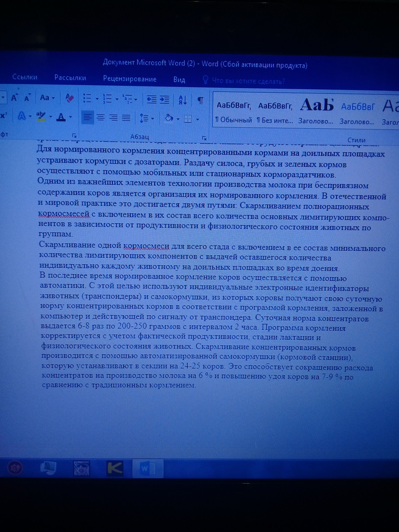Open the Рецензирование ribbon tab
399x532 pixels.
click(130, 79)
